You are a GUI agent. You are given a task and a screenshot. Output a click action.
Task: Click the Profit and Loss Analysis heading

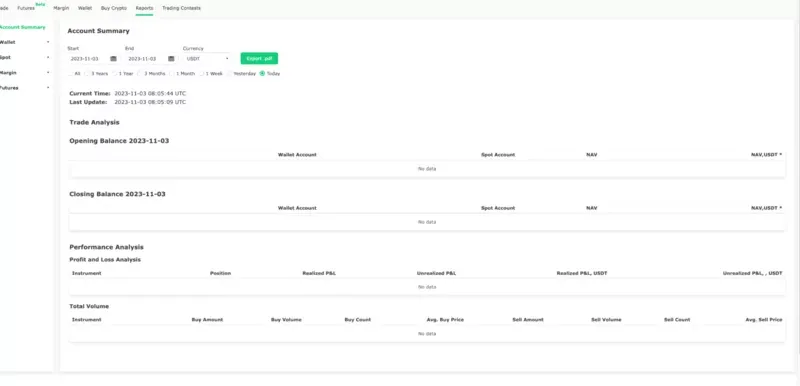(105, 260)
